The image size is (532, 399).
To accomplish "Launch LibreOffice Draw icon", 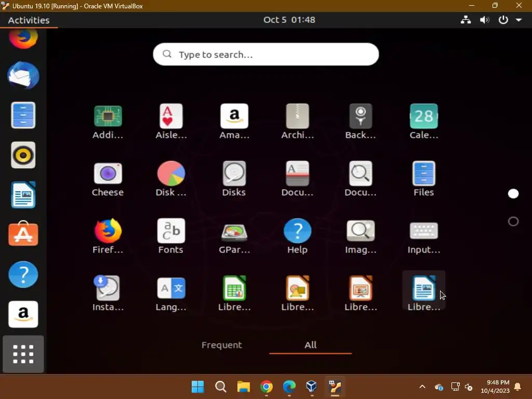I will click(x=297, y=293).
